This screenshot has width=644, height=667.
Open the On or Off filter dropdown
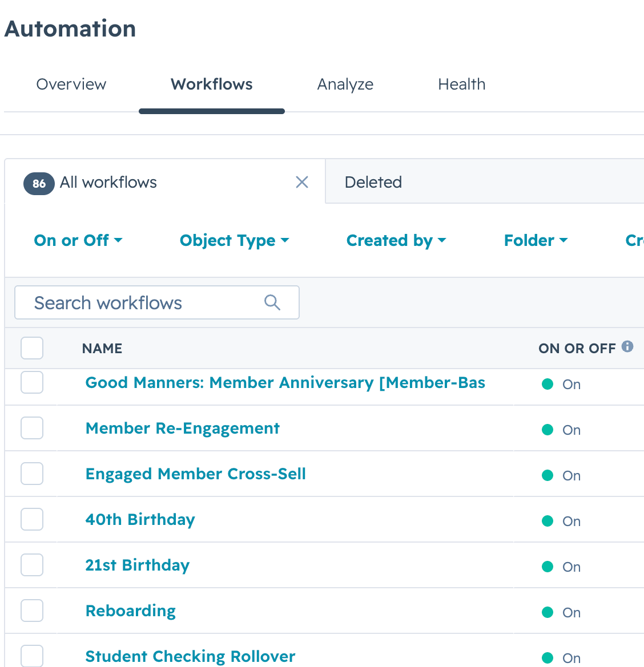pos(78,240)
